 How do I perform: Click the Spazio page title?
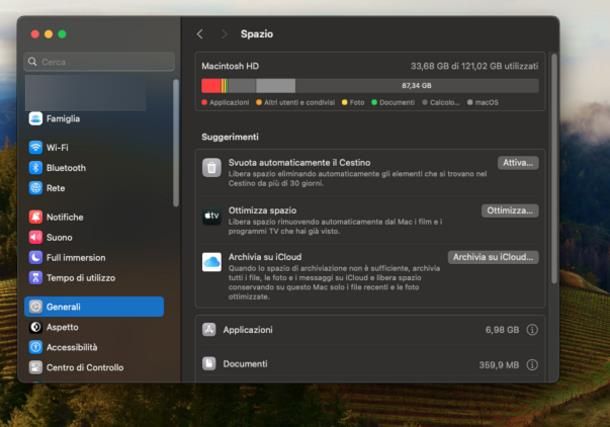coord(257,34)
